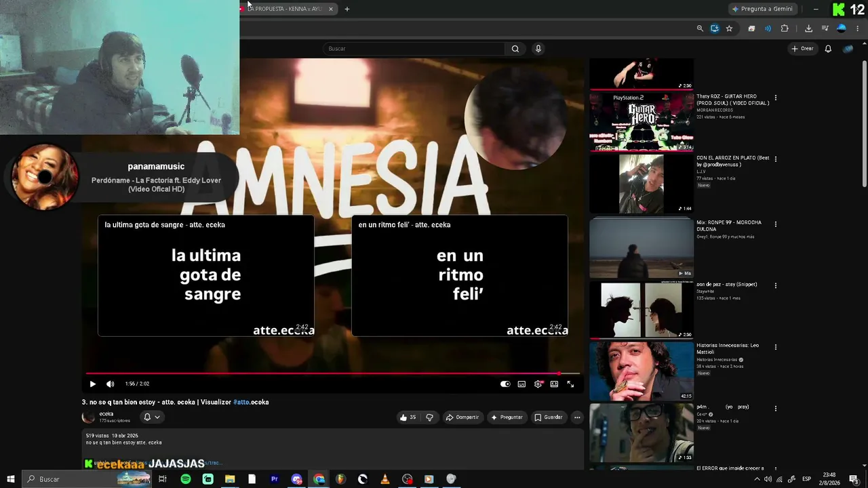Click the Pregunta a Gemini button

(x=763, y=9)
